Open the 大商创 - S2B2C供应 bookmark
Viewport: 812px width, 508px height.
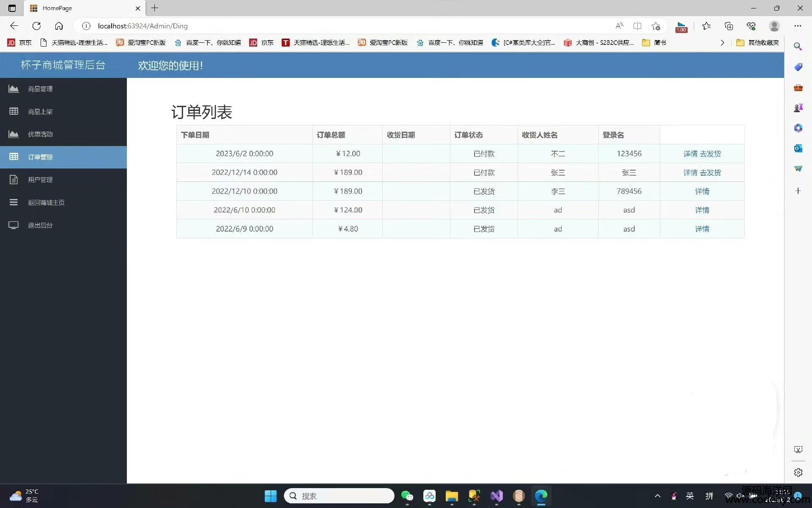[598, 42]
